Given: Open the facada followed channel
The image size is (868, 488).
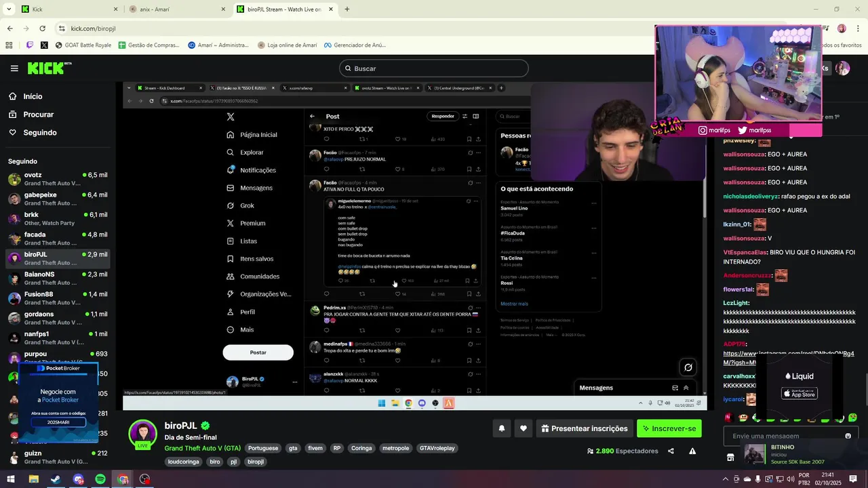Looking at the screenshot, I should click(58, 239).
